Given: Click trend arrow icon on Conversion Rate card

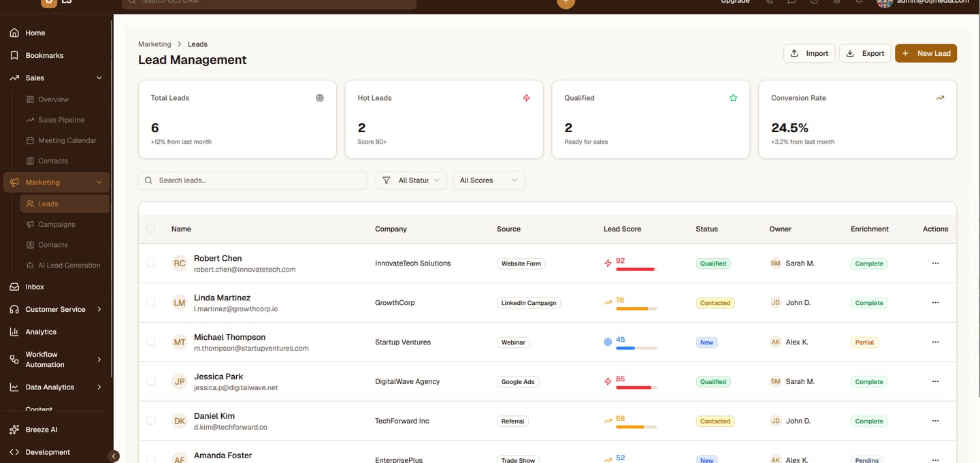Looking at the screenshot, I should [940, 98].
